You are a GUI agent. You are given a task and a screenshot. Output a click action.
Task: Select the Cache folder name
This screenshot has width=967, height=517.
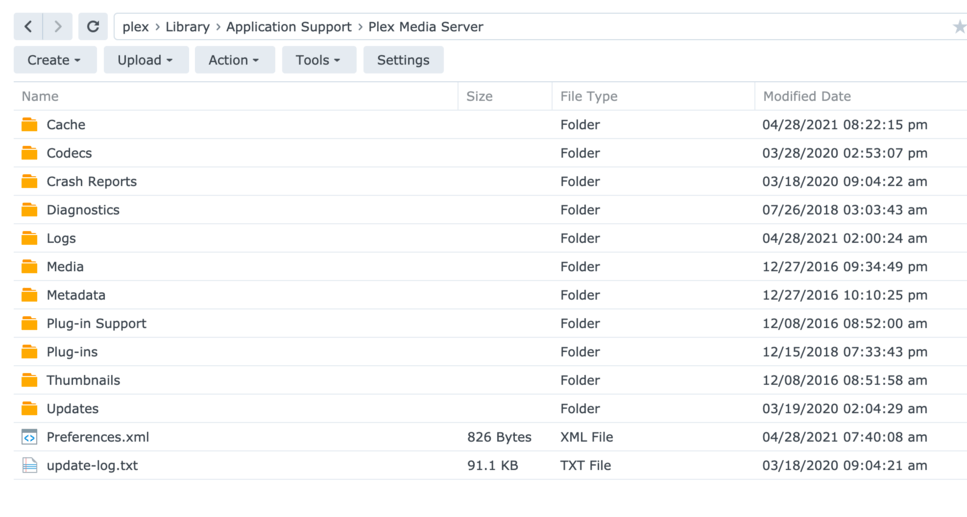click(66, 125)
